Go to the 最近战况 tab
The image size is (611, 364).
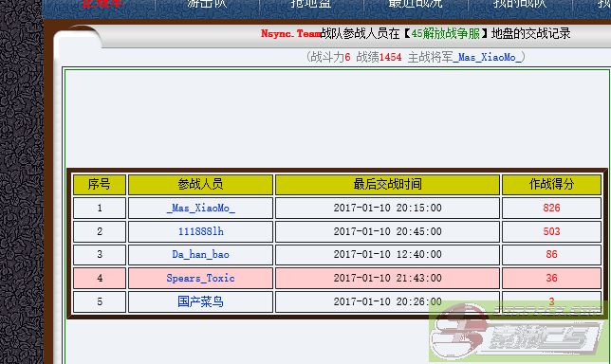coord(416,4)
